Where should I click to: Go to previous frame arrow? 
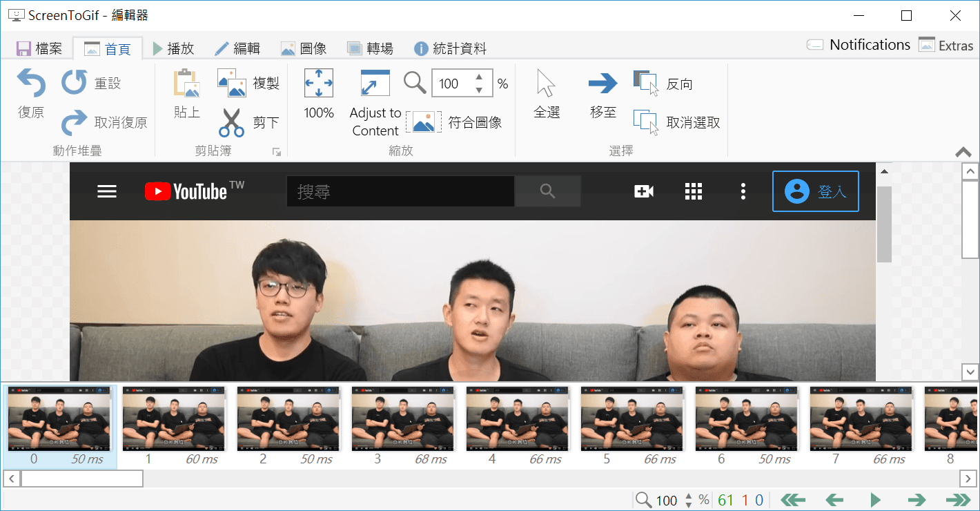[x=835, y=500]
